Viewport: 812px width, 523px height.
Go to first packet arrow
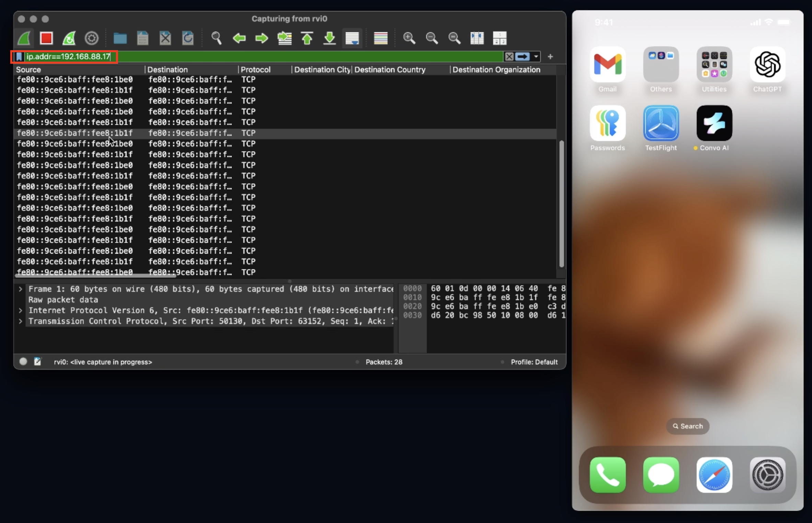[307, 38]
